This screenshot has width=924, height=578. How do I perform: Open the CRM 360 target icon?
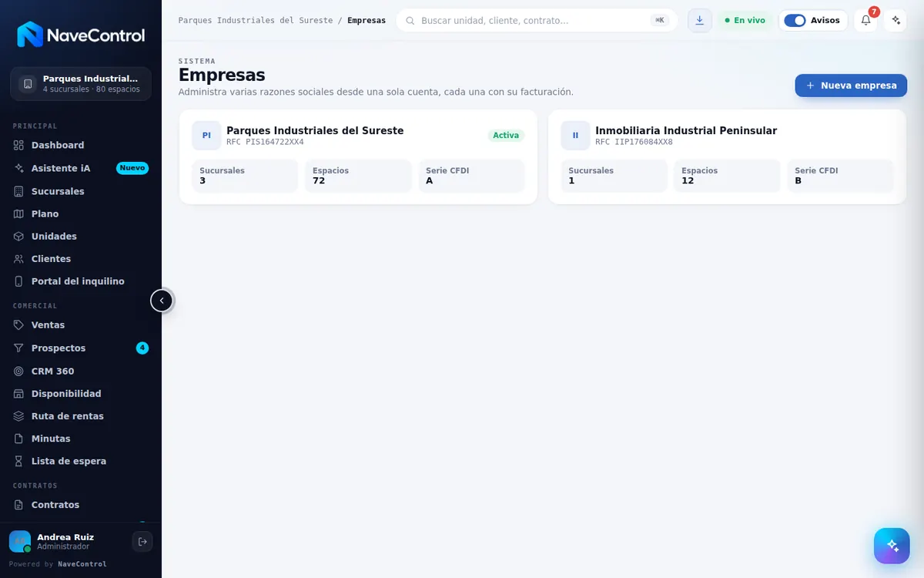19,371
